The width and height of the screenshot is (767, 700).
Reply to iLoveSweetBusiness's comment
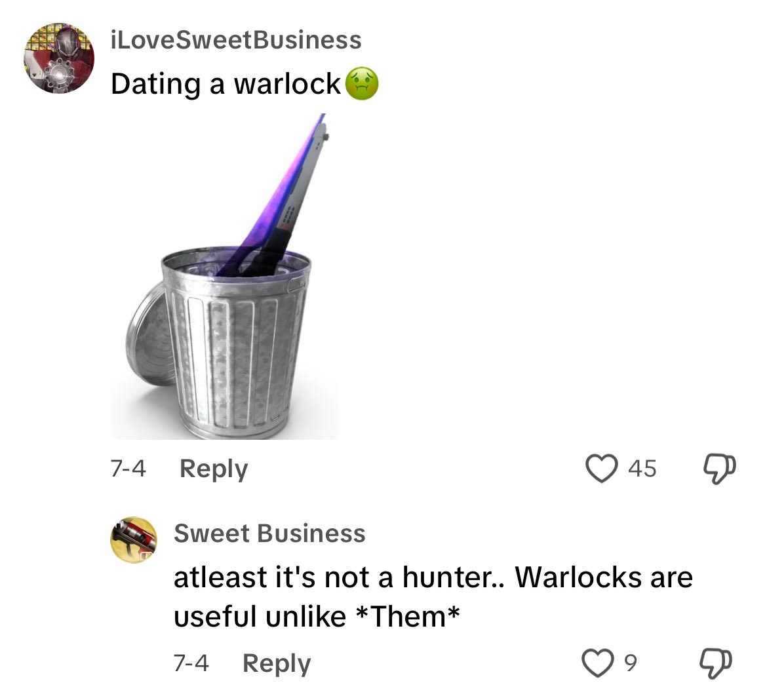214,469
